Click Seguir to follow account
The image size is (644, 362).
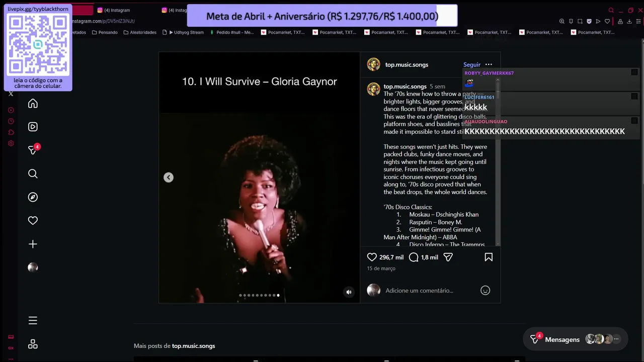[472, 64]
